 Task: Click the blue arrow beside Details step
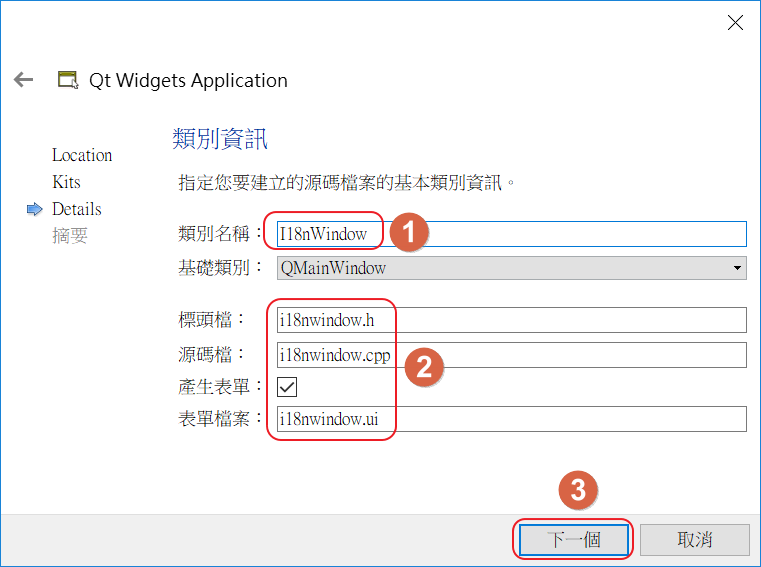(34, 209)
